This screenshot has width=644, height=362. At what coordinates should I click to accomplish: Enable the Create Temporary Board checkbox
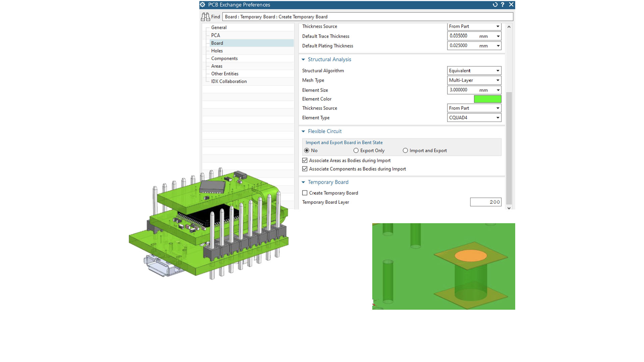pos(305,193)
